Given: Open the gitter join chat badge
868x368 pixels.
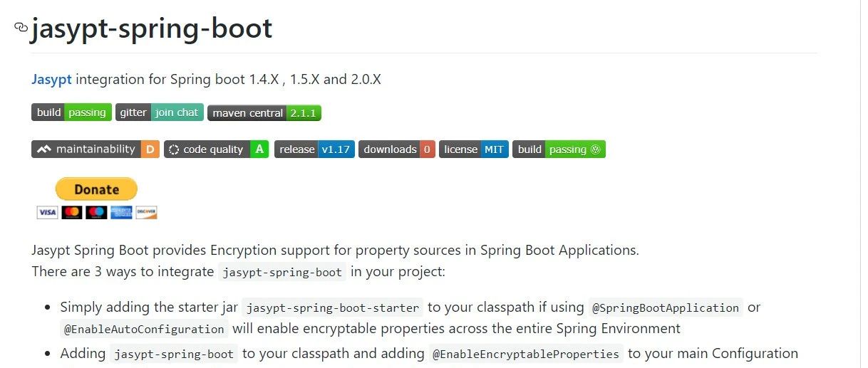Looking at the screenshot, I should click(x=160, y=112).
